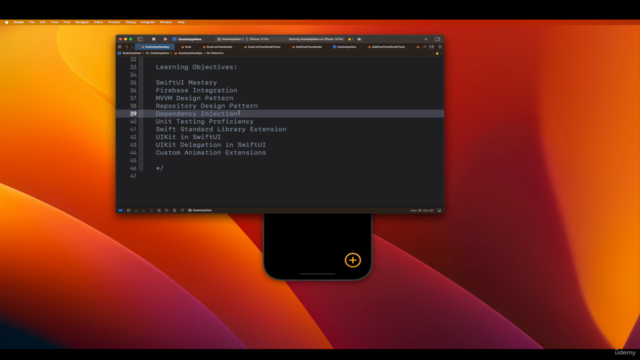The width and height of the screenshot is (640, 360).
Task: Switch to the blue-icon project tab
Action: point(345,47)
